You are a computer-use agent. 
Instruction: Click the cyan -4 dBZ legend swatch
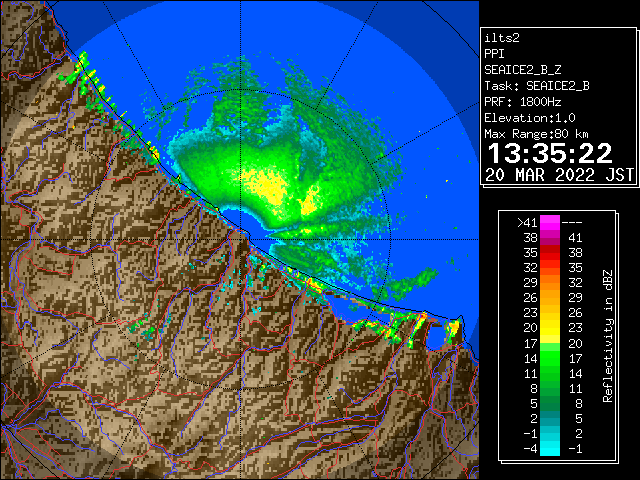pyautogui.click(x=550, y=449)
